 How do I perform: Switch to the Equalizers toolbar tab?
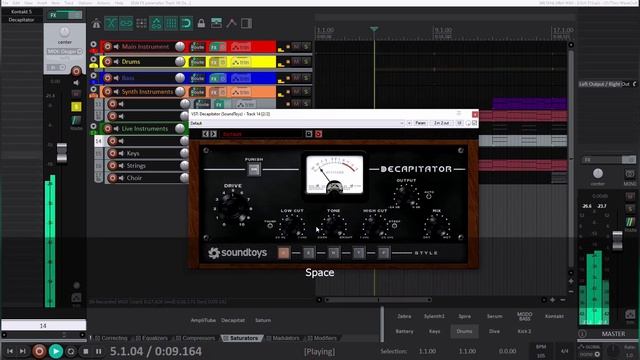(152, 338)
